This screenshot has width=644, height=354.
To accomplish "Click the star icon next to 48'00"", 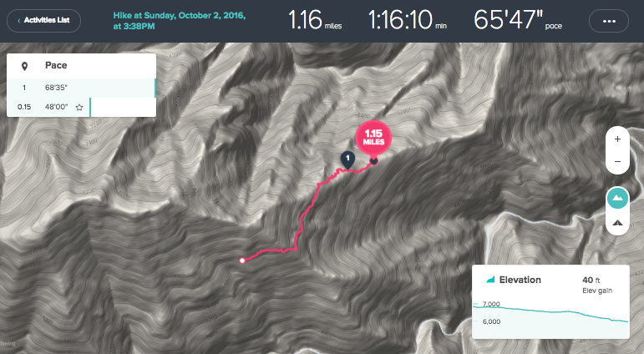I will [x=79, y=107].
